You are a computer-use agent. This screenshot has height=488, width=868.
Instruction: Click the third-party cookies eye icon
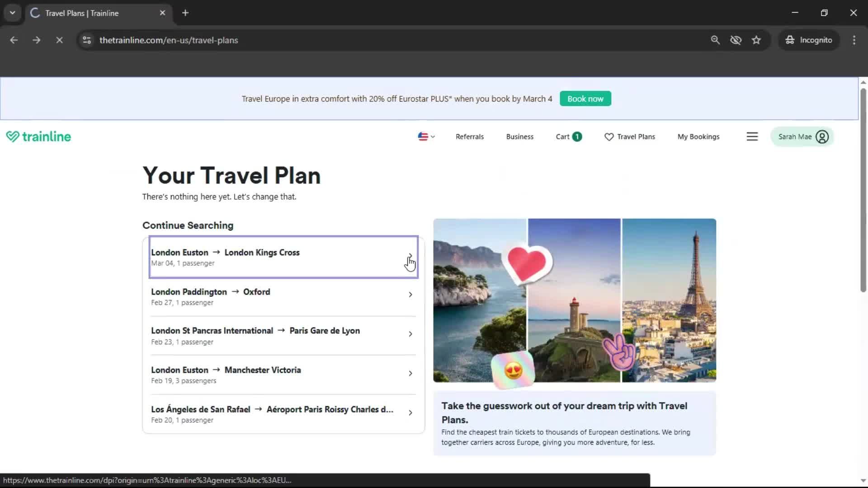(736, 40)
